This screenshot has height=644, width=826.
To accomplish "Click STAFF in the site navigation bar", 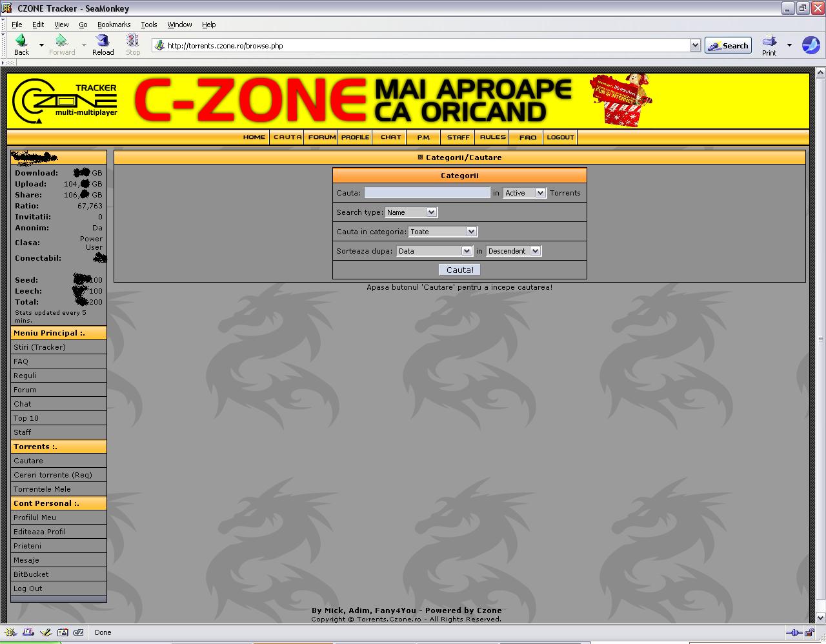I will pyautogui.click(x=459, y=137).
